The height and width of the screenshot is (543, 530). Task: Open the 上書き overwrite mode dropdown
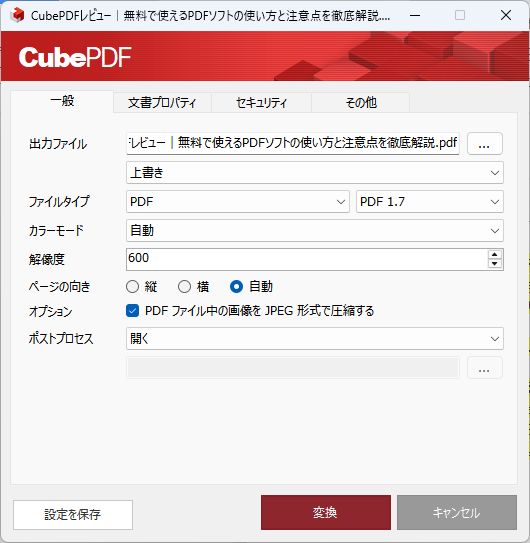315,172
